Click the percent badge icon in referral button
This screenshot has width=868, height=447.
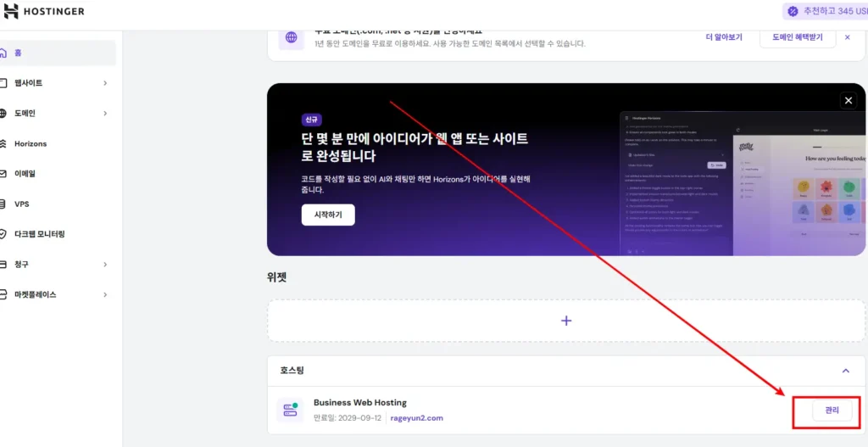click(793, 11)
